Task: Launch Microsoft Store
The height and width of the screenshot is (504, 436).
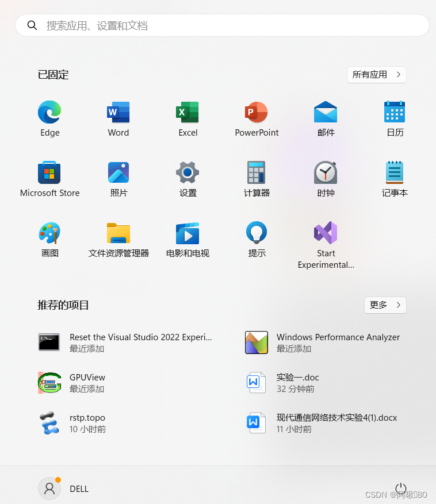Action: pos(49,172)
